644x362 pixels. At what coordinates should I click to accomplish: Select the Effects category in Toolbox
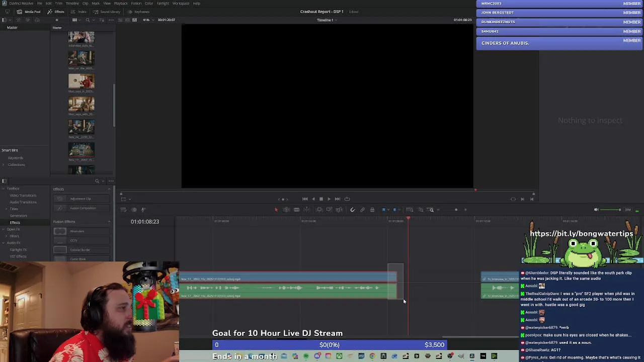pyautogui.click(x=15, y=223)
